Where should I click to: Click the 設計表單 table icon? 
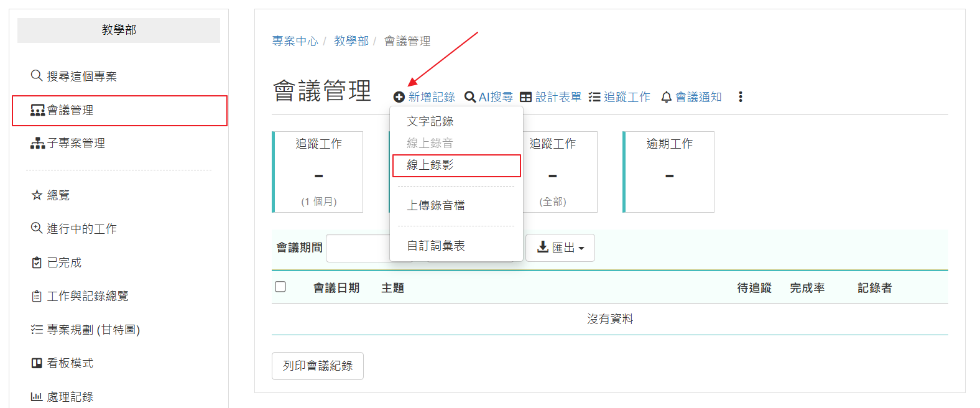[x=526, y=97]
